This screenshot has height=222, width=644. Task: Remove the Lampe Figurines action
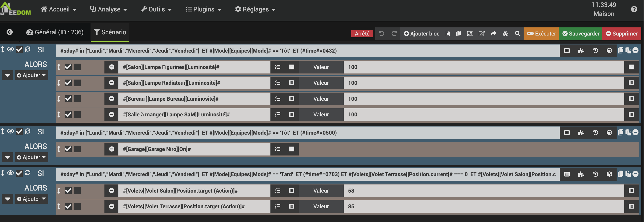(111, 67)
